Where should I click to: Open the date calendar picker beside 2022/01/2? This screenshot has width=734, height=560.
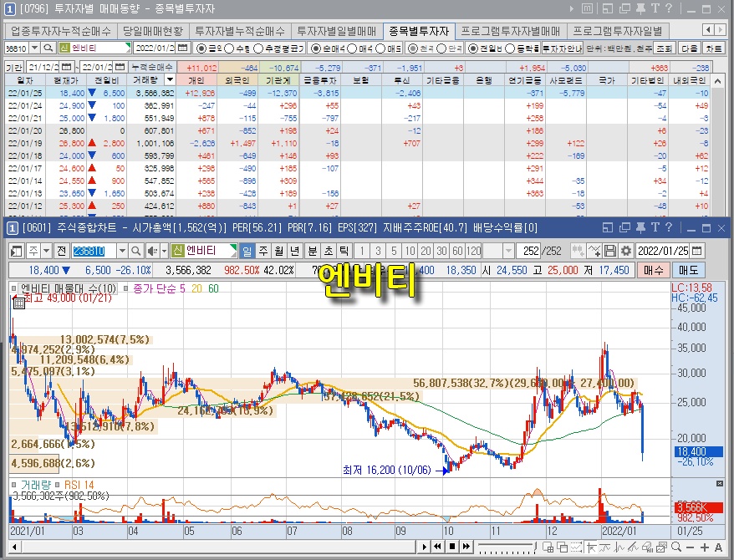pyautogui.click(x=183, y=48)
